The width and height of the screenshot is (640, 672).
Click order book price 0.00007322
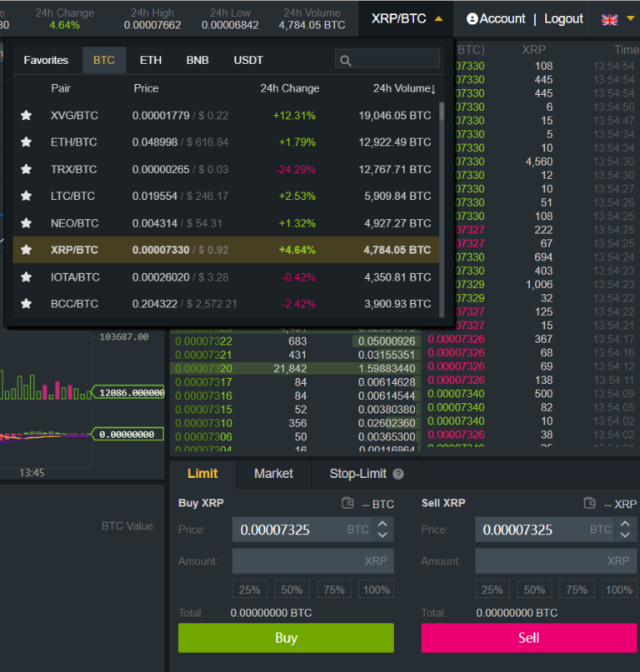click(203, 341)
